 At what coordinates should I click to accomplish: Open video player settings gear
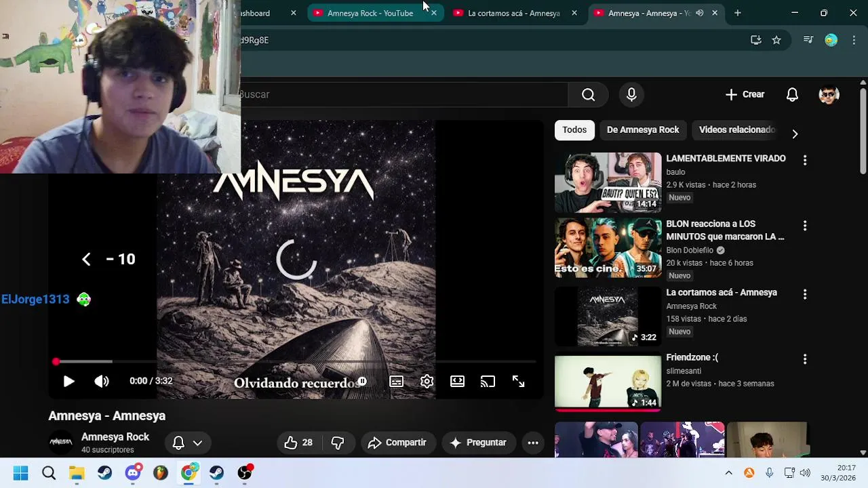[427, 382]
